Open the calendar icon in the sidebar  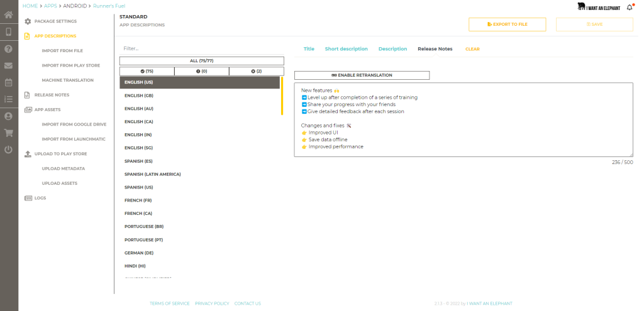pyautogui.click(x=8, y=82)
